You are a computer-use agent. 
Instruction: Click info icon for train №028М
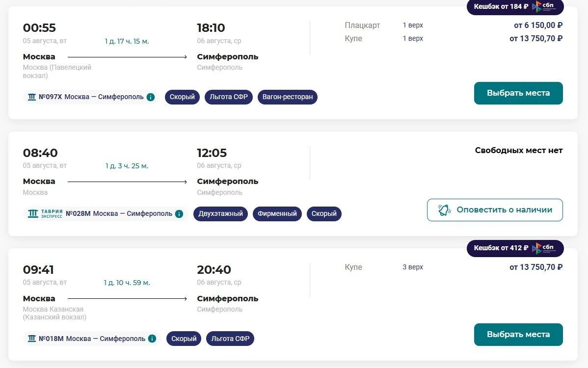[x=179, y=214]
